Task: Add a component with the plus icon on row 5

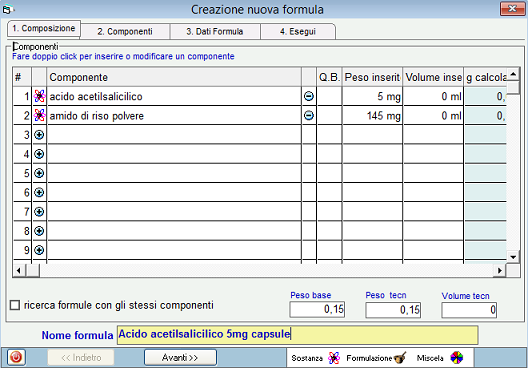Action: [39, 173]
